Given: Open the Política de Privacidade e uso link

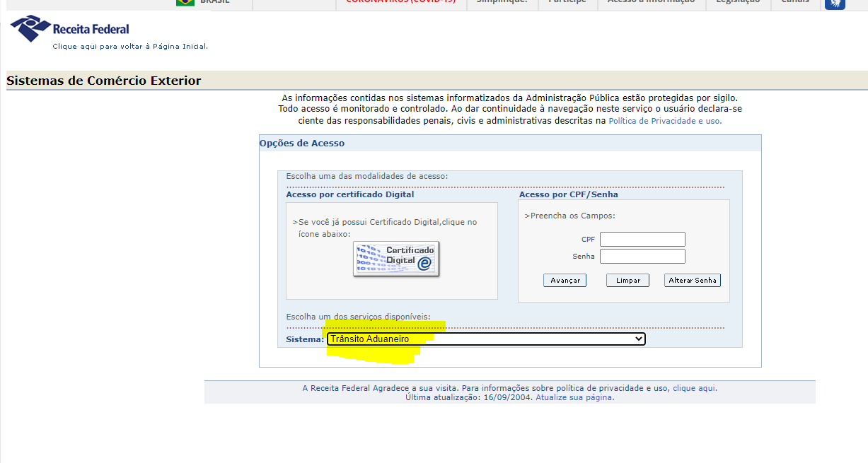Looking at the screenshot, I should pyautogui.click(x=665, y=121).
